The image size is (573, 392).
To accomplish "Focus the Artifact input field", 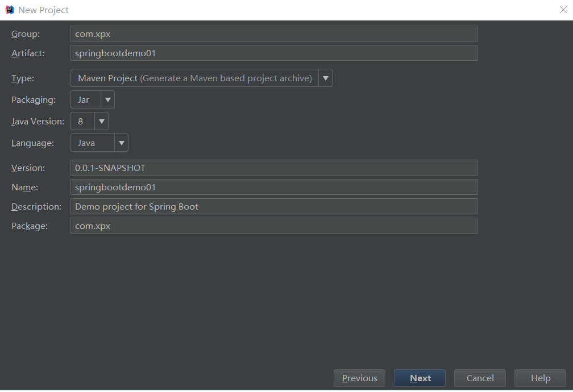I will click(274, 53).
